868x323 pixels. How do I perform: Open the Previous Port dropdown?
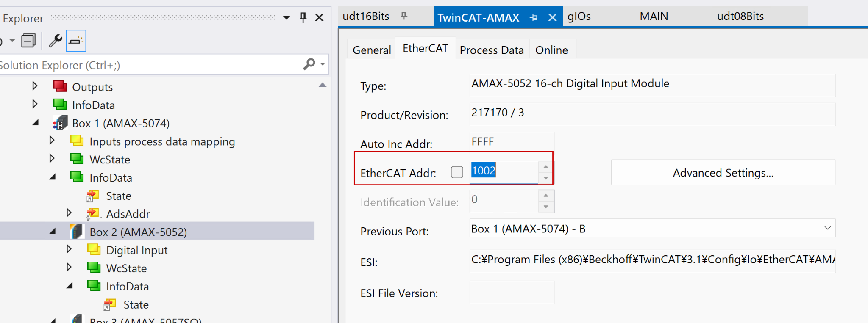[827, 228]
